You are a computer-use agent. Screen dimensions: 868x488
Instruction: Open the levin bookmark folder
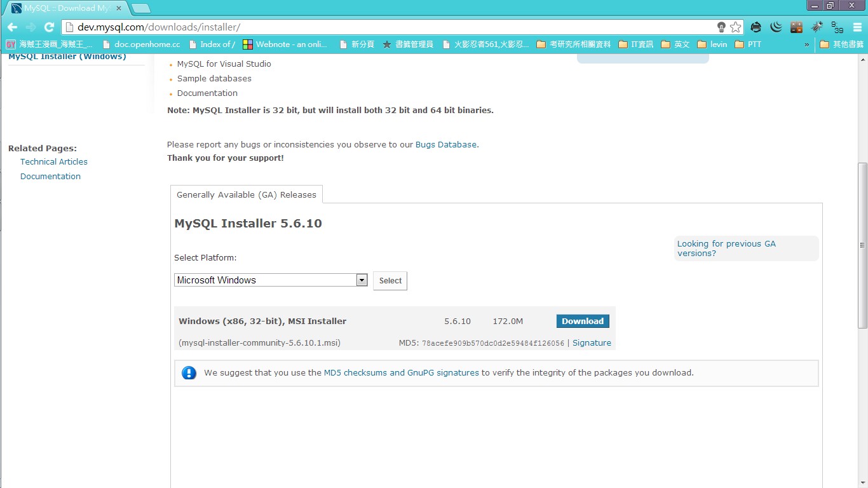[x=712, y=44]
